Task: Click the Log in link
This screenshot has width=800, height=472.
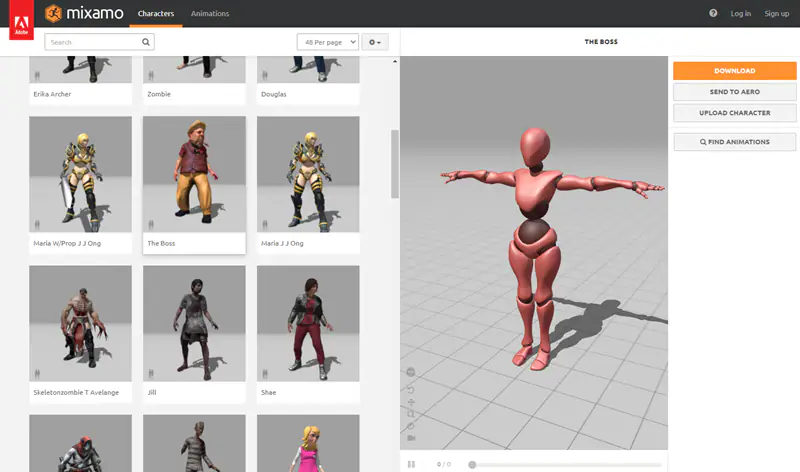Action: [740, 14]
